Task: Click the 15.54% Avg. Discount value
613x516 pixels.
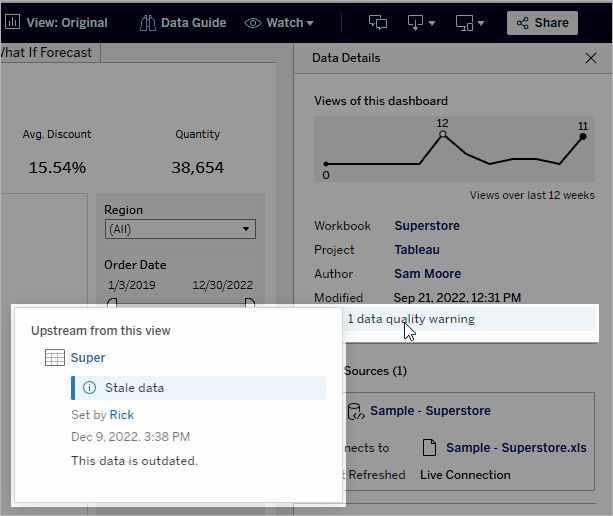Action: [x=57, y=168]
